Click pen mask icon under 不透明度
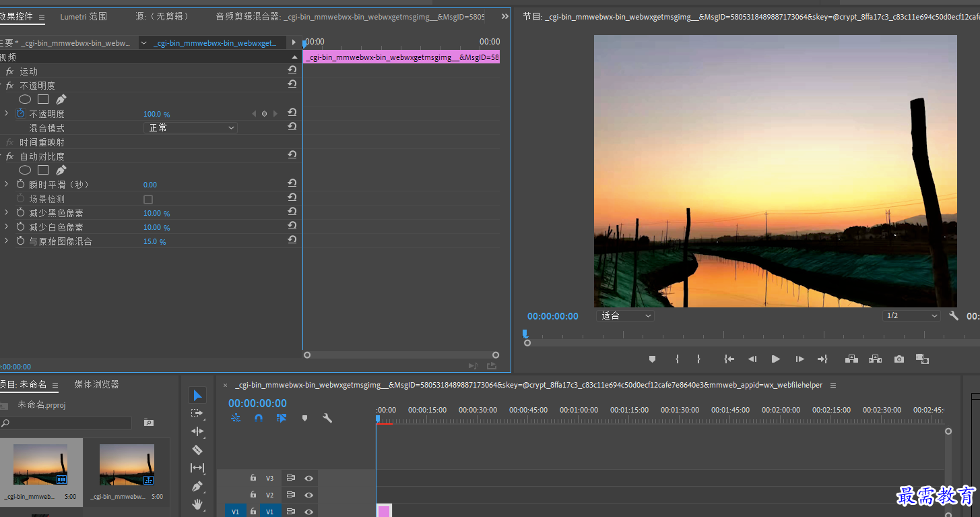980x517 pixels. (x=61, y=99)
